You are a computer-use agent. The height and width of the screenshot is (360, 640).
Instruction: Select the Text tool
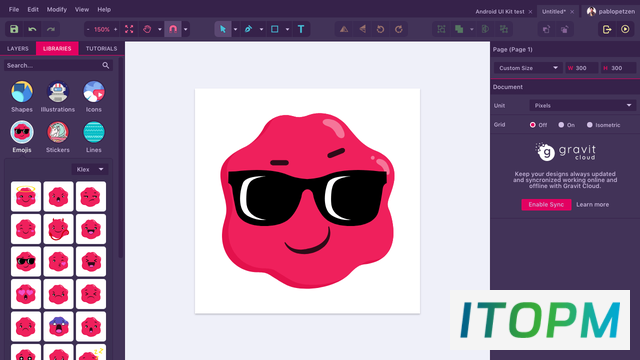[x=301, y=29]
